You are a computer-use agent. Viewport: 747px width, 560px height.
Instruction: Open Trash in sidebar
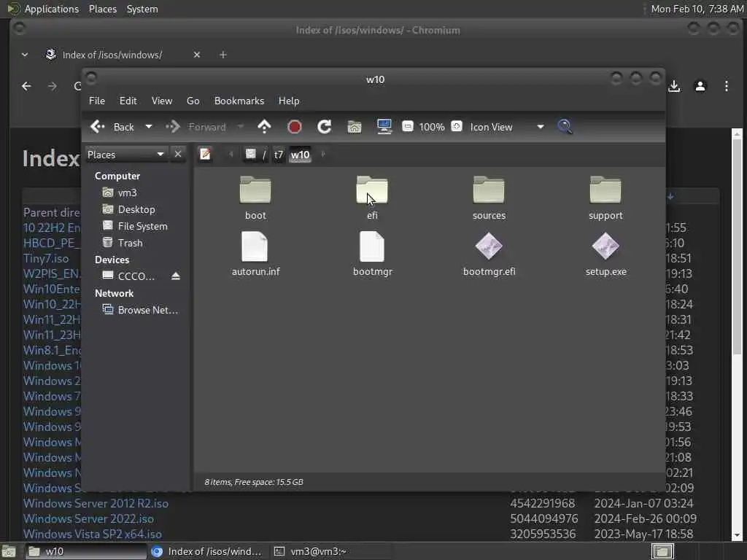[130, 243]
